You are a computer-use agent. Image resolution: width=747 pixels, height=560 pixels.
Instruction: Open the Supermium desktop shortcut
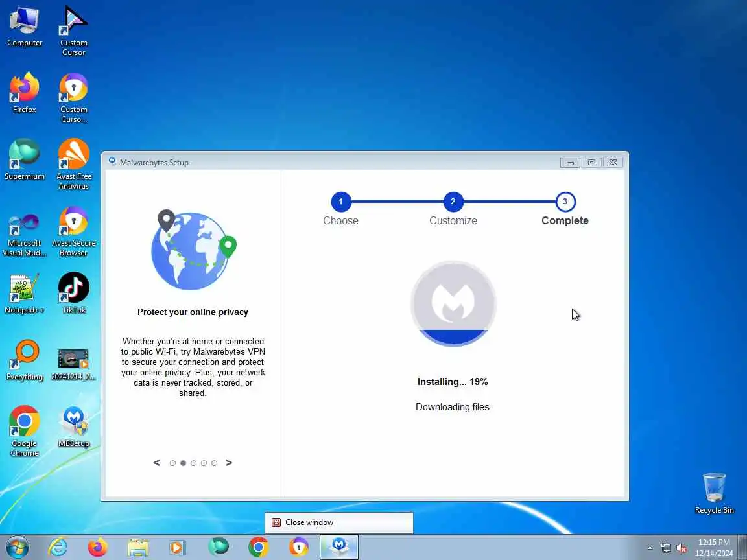[x=24, y=160]
